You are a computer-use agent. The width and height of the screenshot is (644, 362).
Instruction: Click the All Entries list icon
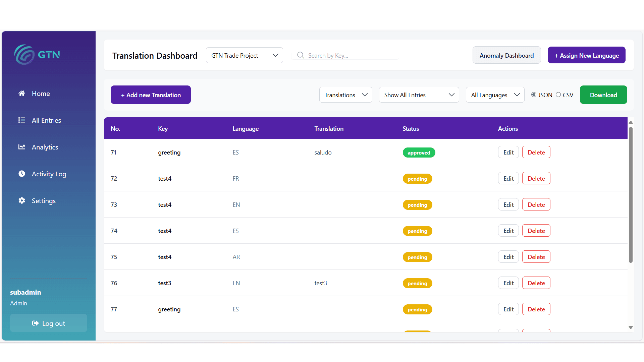(x=21, y=120)
